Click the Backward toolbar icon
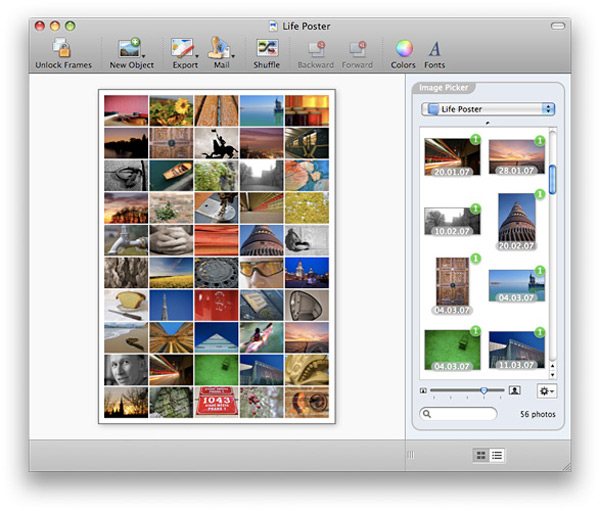Viewport: 600px width, 511px height. pos(316,48)
